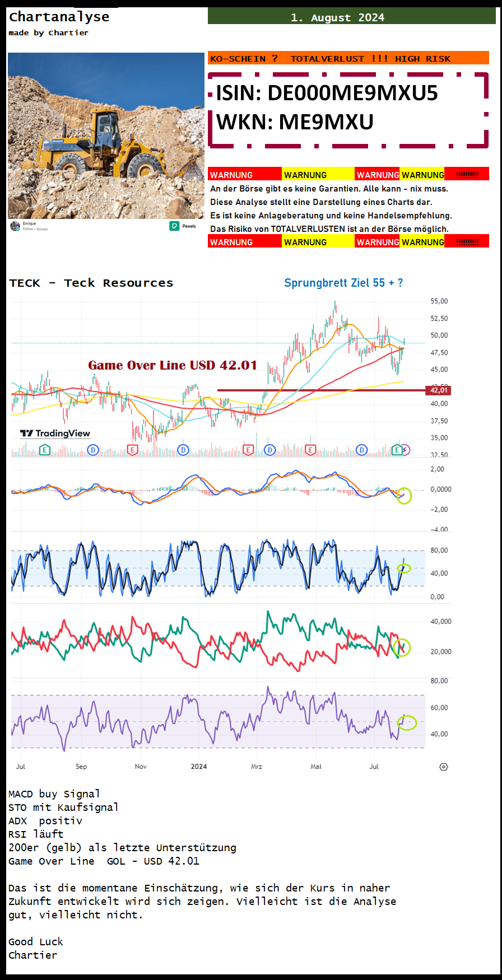The height and width of the screenshot is (980, 502).
Task: Click the 'ADX positiv' line
Action: coord(45,821)
